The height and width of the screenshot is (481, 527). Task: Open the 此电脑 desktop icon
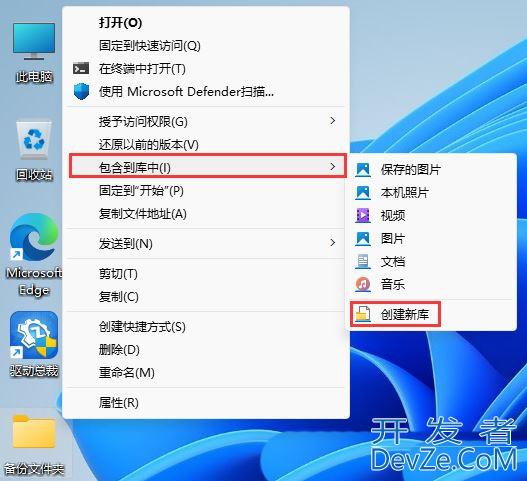(34, 41)
